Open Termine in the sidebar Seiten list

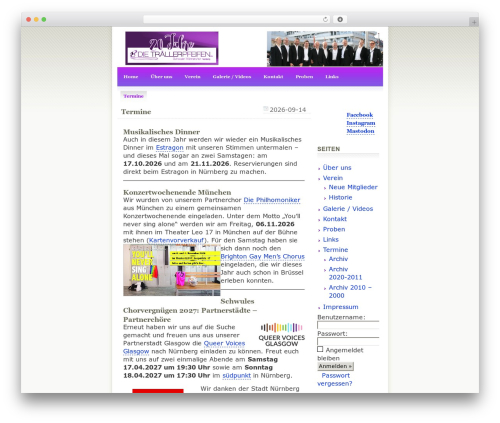tap(335, 250)
